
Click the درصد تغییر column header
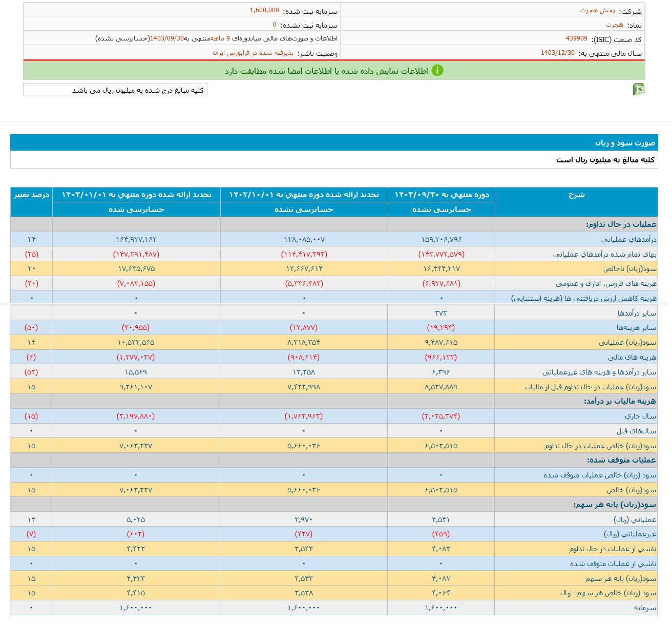(x=31, y=195)
